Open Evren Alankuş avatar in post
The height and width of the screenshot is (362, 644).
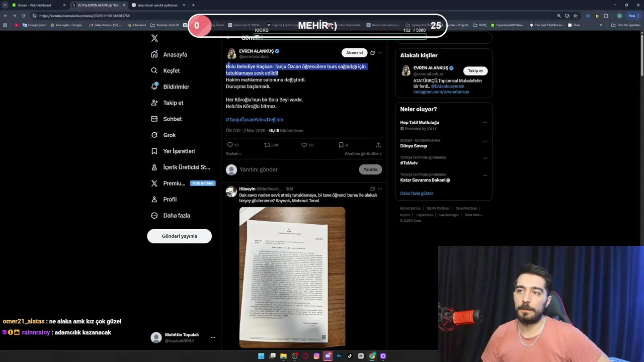click(x=231, y=54)
